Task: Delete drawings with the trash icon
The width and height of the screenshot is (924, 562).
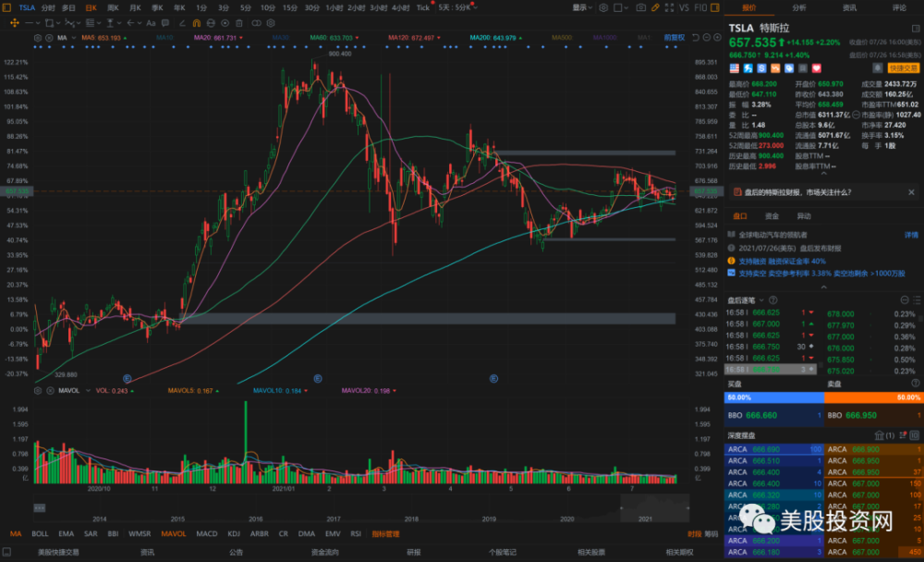Action: 239,23
